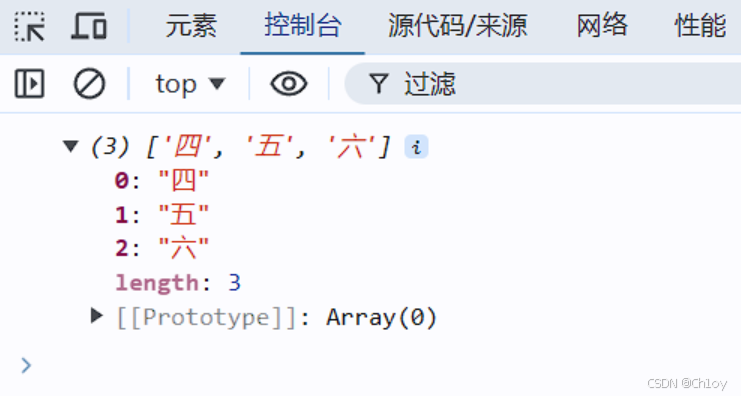Open the top context dropdown
741x396 pixels.
coord(190,84)
